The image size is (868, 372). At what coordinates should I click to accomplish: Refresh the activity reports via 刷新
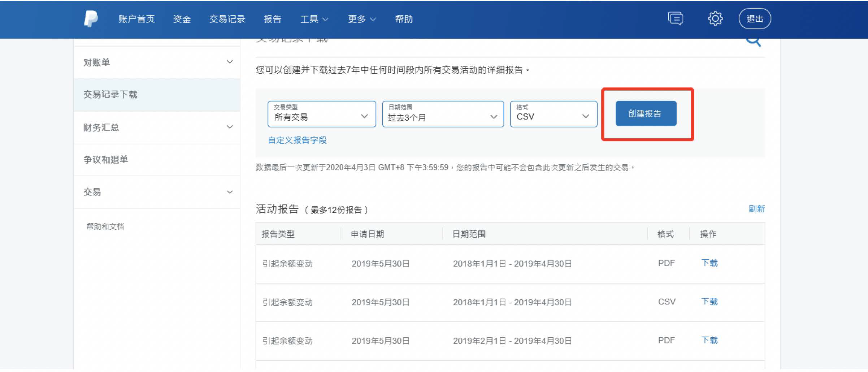758,209
